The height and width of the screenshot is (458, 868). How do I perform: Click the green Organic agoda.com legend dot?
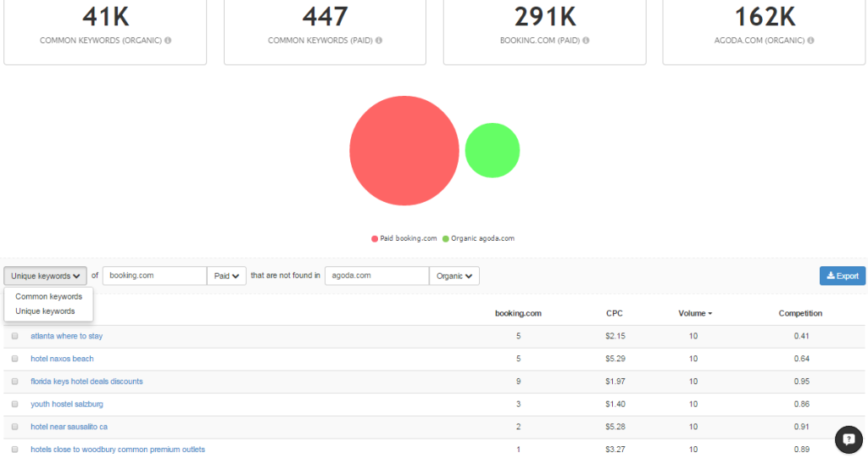(446, 238)
